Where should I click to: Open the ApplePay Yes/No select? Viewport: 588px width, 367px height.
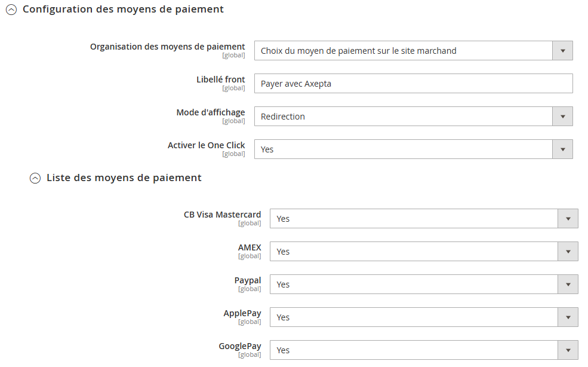coord(424,317)
